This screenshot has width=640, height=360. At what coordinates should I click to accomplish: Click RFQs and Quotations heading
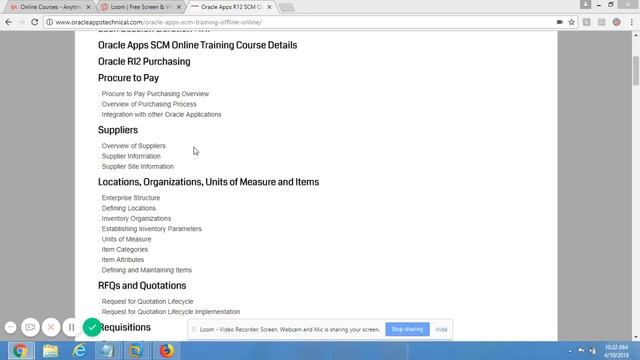pyautogui.click(x=142, y=286)
